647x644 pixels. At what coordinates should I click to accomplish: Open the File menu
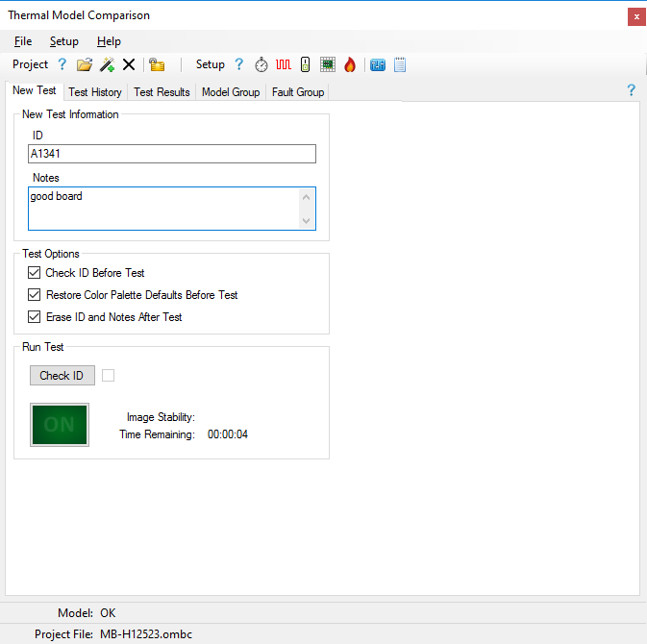(x=23, y=41)
